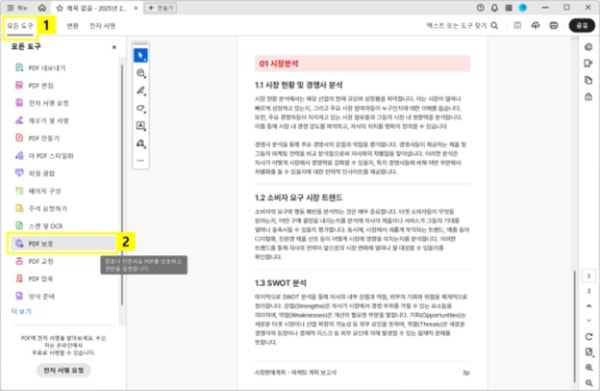The height and width of the screenshot is (391, 600).
Task: Switch to the 전자 서명 tab
Action: click(102, 26)
